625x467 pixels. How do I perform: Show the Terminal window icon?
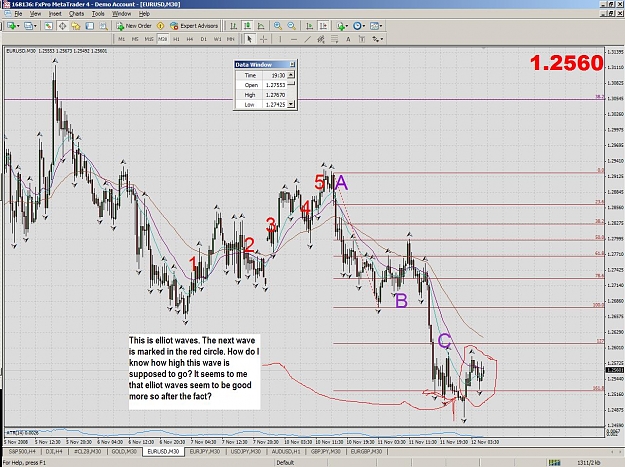(x=90, y=26)
